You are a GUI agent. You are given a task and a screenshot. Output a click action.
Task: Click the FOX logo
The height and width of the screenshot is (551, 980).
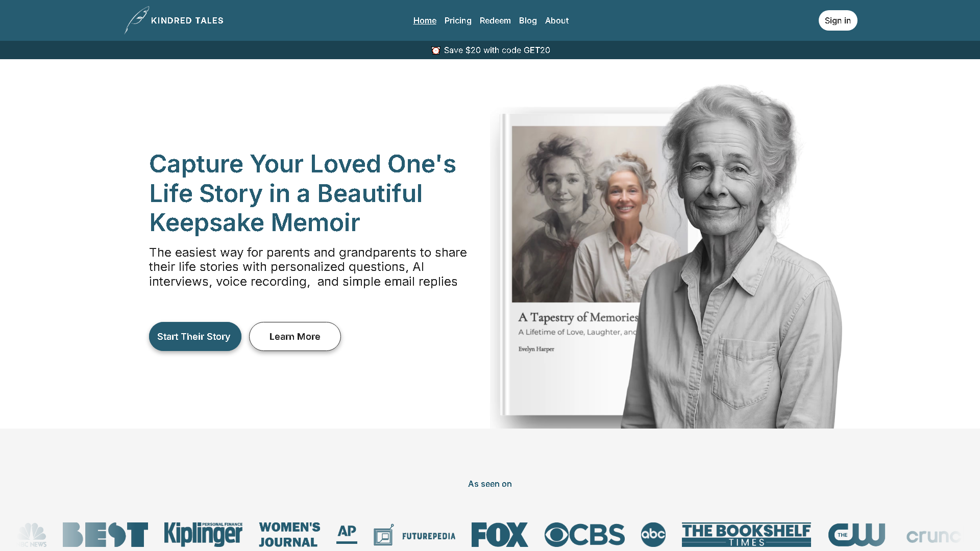pos(499,535)
